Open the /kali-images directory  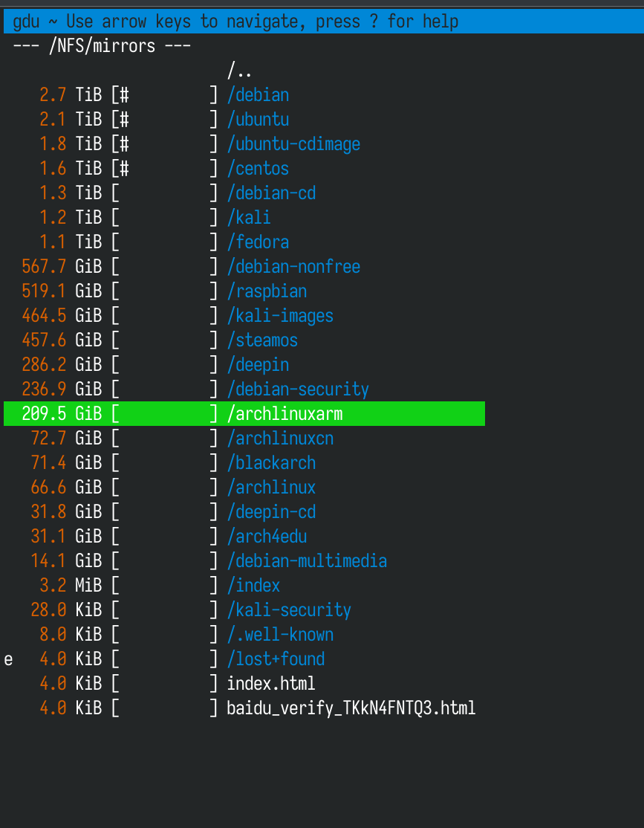[x=280, y=316]
